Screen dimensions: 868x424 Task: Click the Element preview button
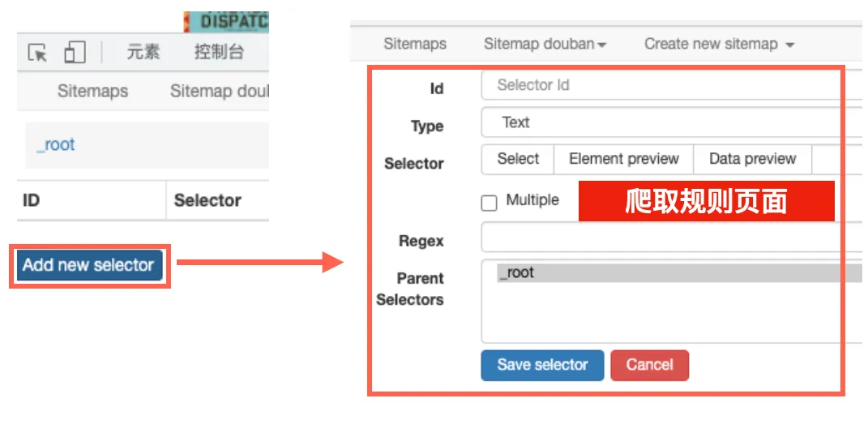tap(623, 159)
